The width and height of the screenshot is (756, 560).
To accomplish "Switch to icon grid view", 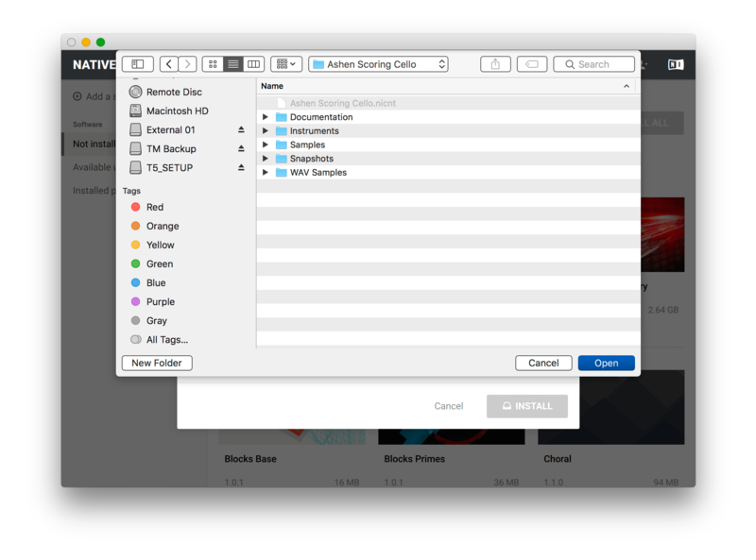I will 213,64.
